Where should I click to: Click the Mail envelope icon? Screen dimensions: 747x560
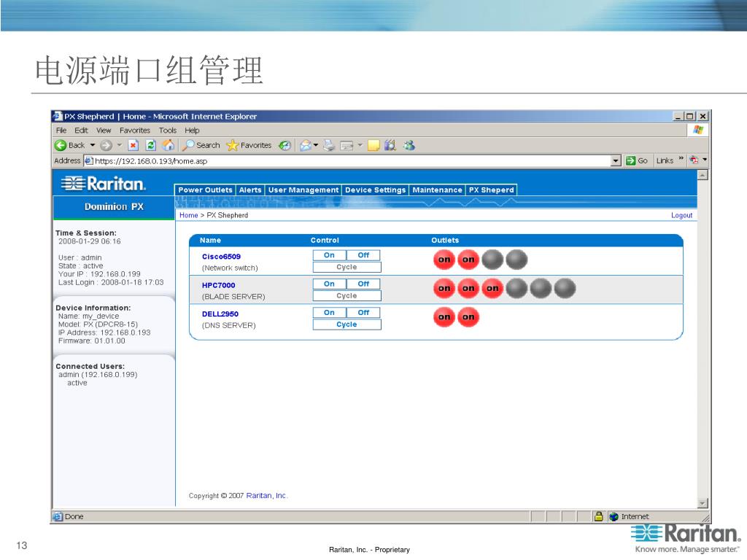(306, 145)
